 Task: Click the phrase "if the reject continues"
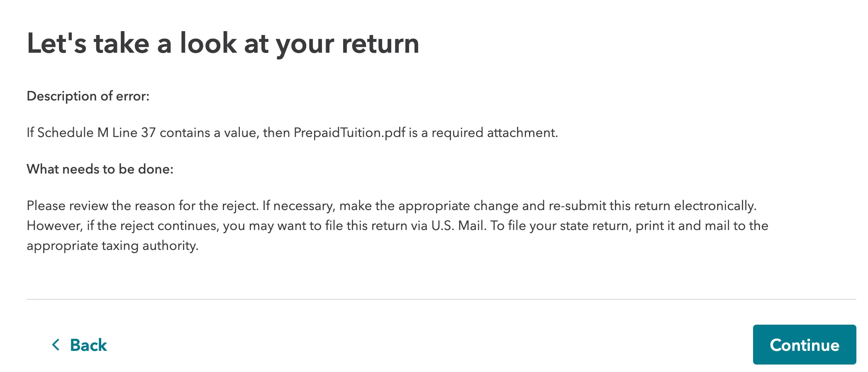click(x=153, y=226)
